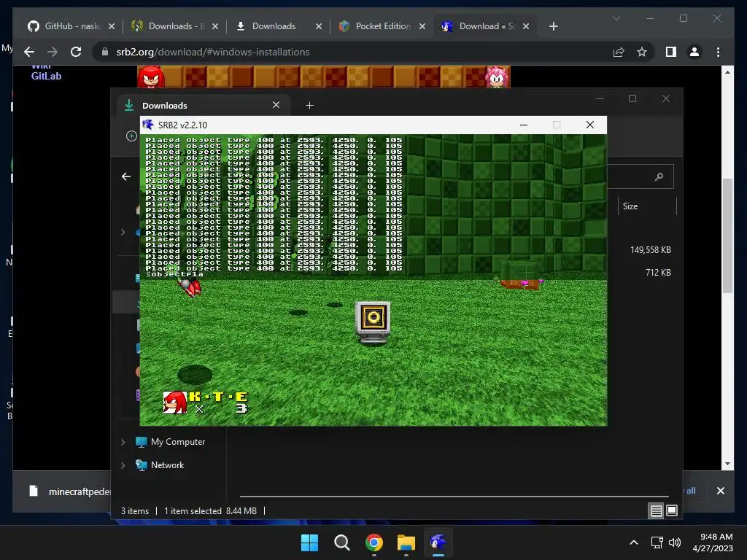Expand the Network tree node
The image size is (747, 560).
(123, 465)
